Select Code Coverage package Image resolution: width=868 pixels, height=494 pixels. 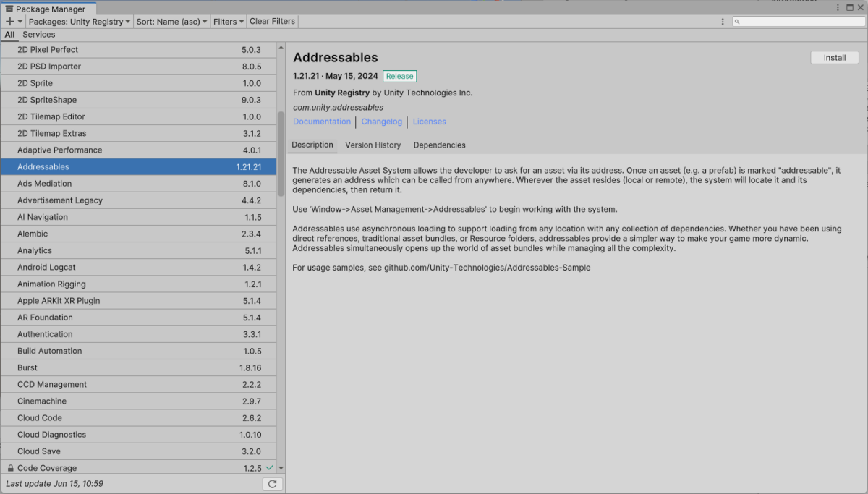coord(138,468)
